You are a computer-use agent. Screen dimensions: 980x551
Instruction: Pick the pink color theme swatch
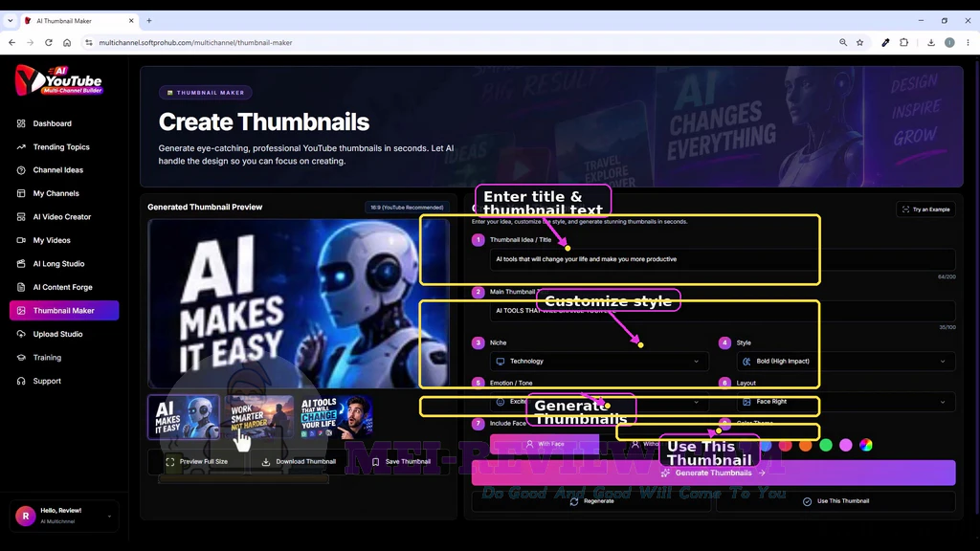(x=846, y=445)
